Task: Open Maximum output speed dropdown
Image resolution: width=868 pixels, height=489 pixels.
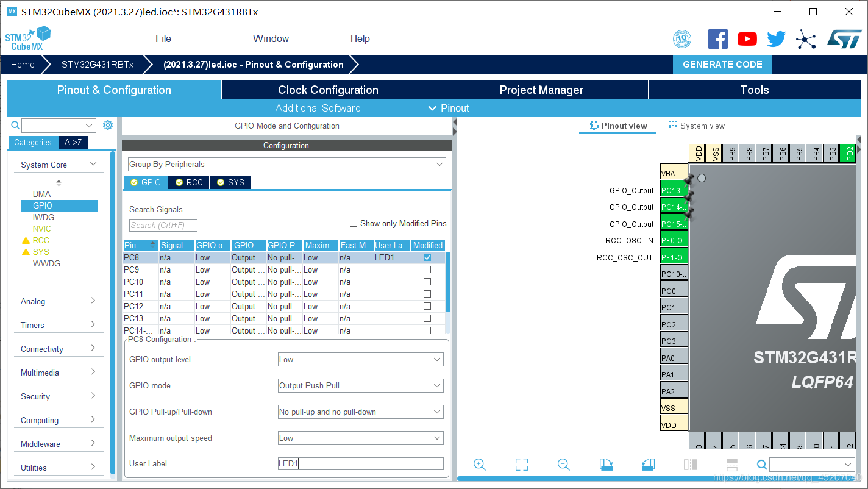Action: (x=360, y=438)
